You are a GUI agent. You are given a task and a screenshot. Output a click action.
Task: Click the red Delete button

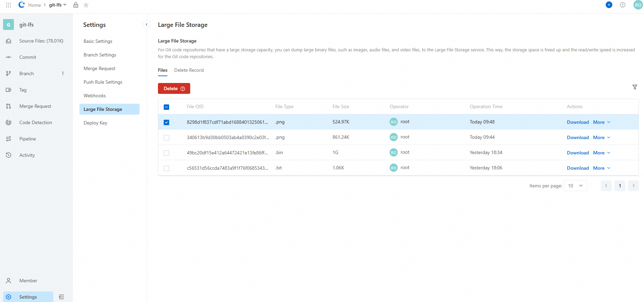(x=174, y=88)
